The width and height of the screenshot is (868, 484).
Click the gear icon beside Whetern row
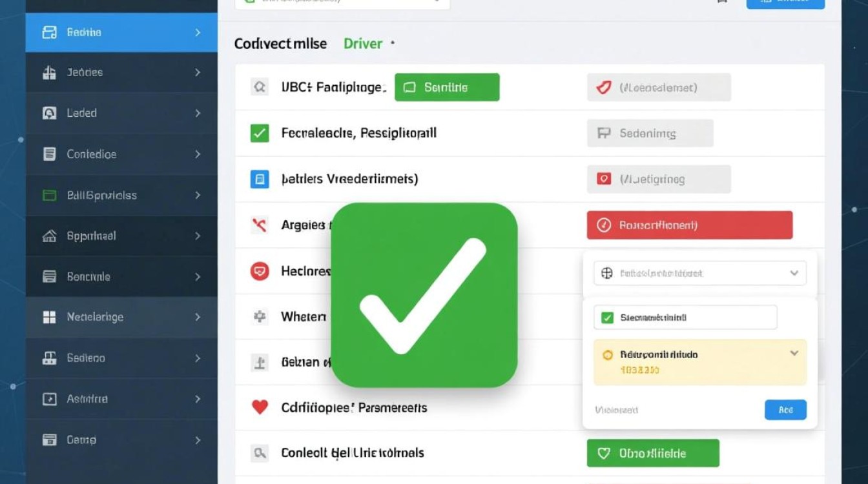pos(259,316)
